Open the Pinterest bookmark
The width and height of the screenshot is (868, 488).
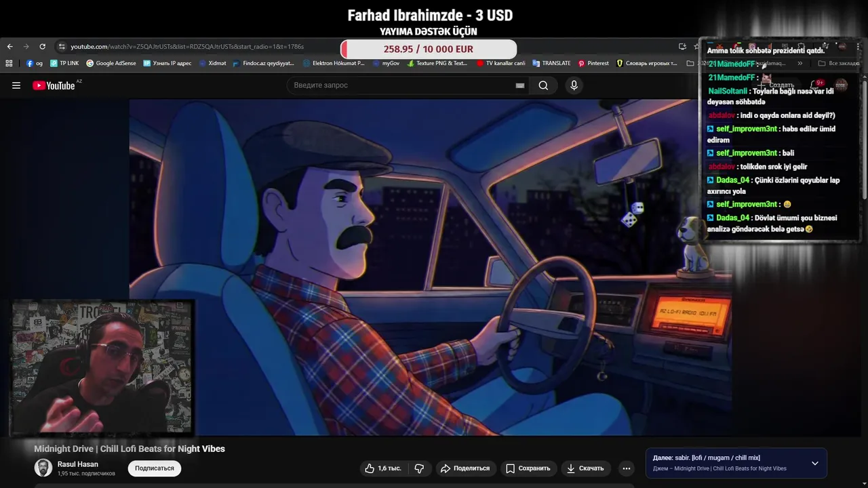point(593,63)
